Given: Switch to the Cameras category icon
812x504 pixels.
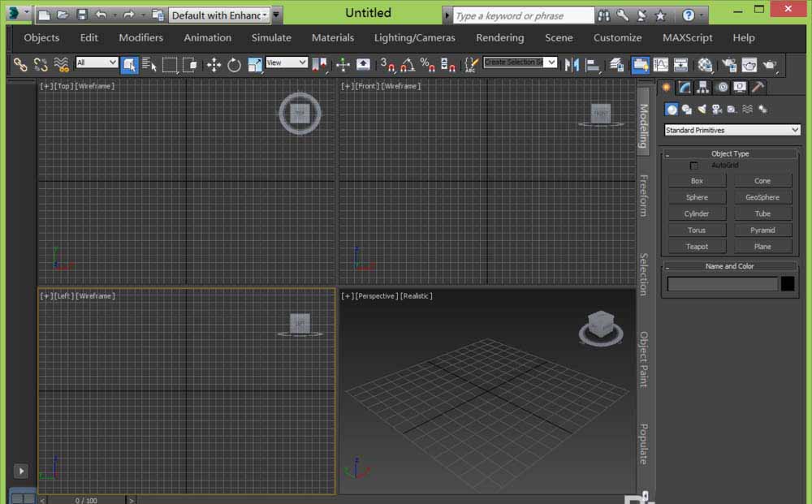Looking at the screenshot, I should [x=717, y=110].
